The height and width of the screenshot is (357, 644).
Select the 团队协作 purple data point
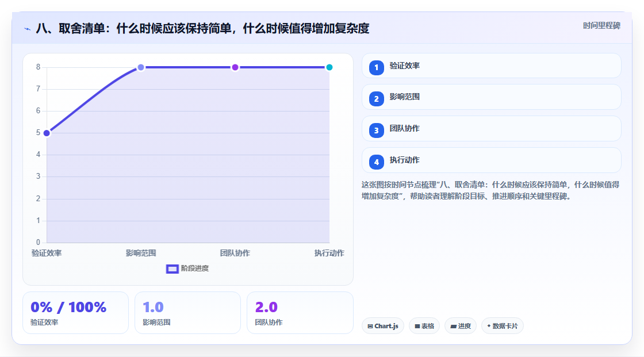pos(235,67)
